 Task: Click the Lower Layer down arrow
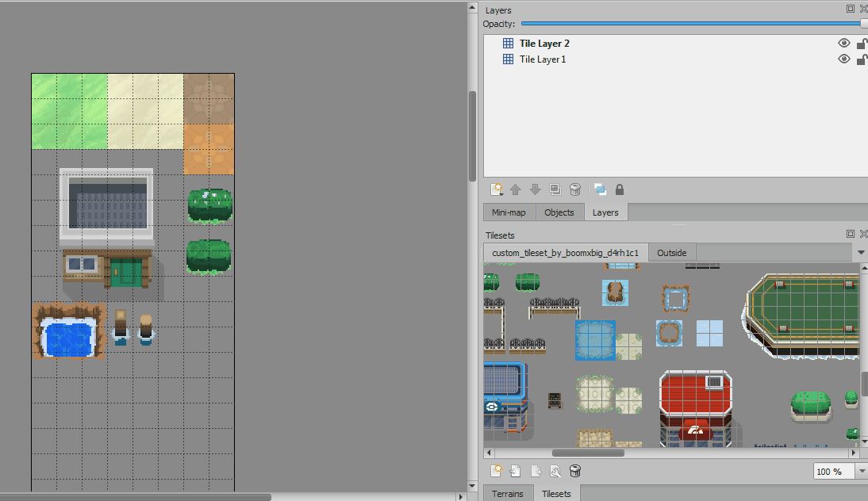(x=536, y=189)
